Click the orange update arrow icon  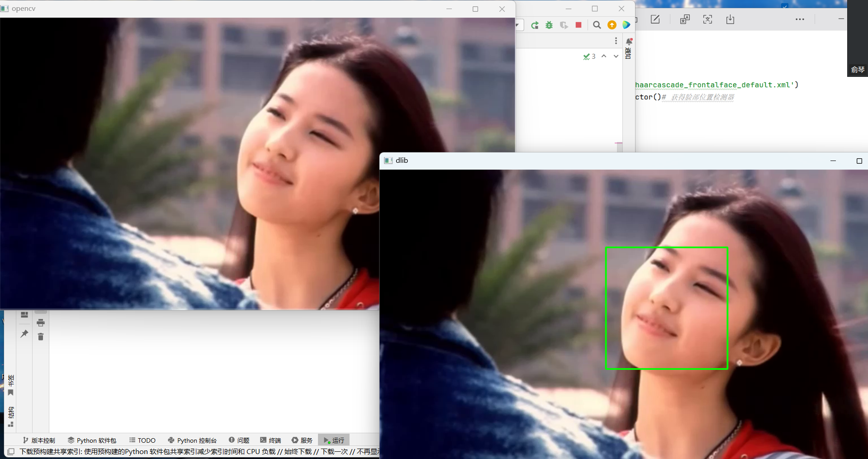[x=612, y=25]
